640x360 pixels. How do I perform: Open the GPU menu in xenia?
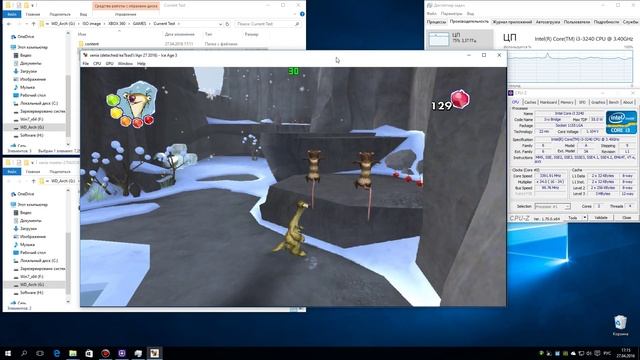[x=109, y=64]
